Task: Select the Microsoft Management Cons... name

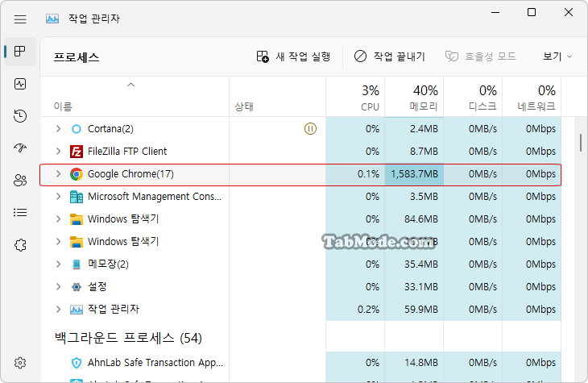Action: [155, 197]
